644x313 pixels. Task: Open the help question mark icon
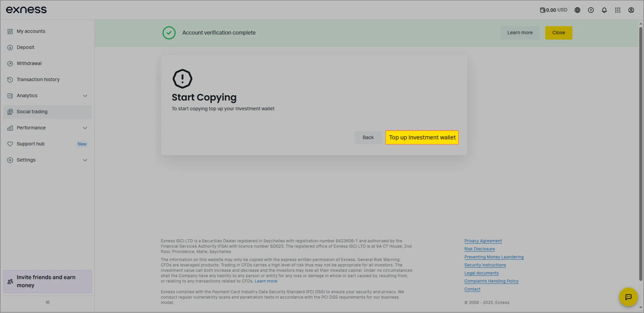(x=591, y=10)
